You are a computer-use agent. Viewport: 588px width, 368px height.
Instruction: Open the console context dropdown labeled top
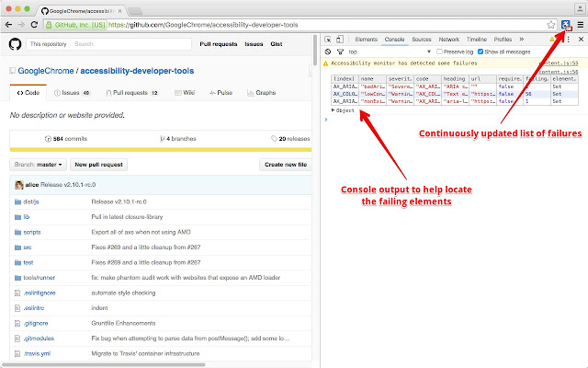pos(390,52)
